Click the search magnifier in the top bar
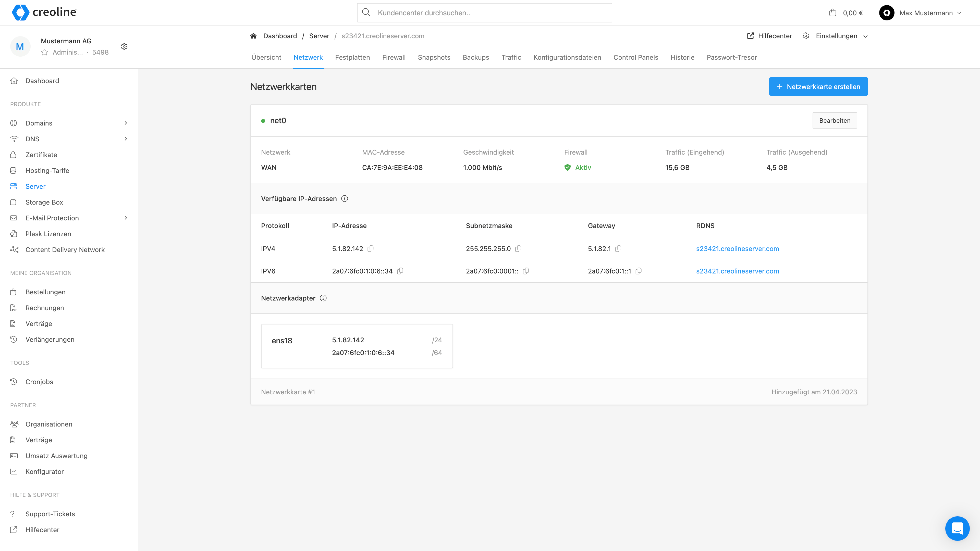 point(366,12)
